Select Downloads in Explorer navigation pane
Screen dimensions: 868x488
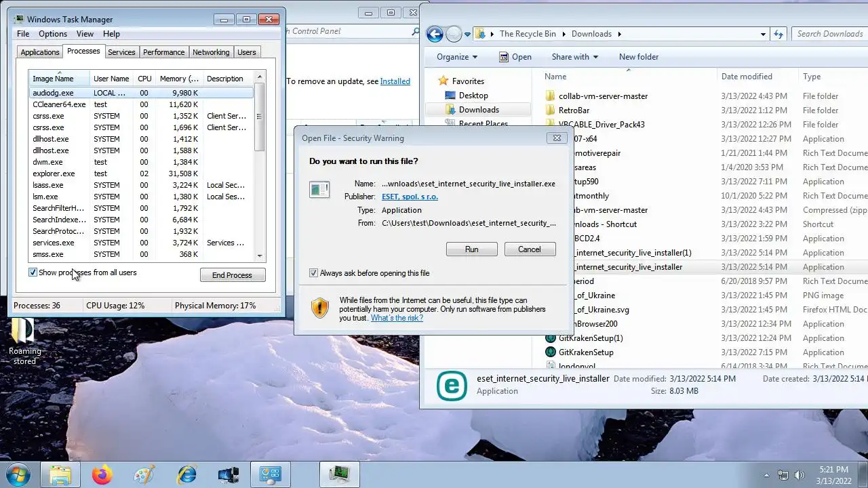(478, 110)
